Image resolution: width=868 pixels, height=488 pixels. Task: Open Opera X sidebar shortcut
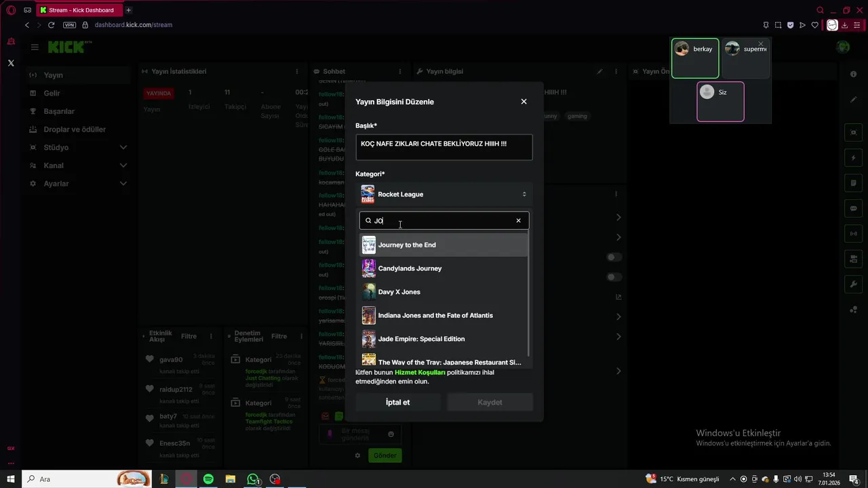click(x=11, y=63)
